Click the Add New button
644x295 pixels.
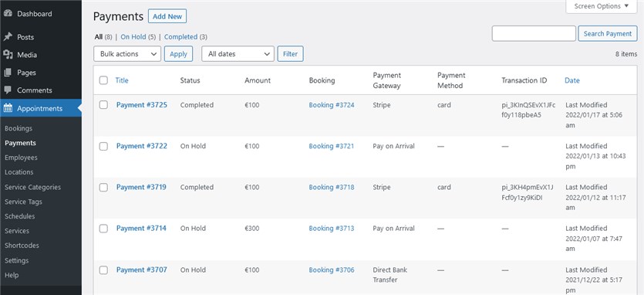[x=167, y=16]
